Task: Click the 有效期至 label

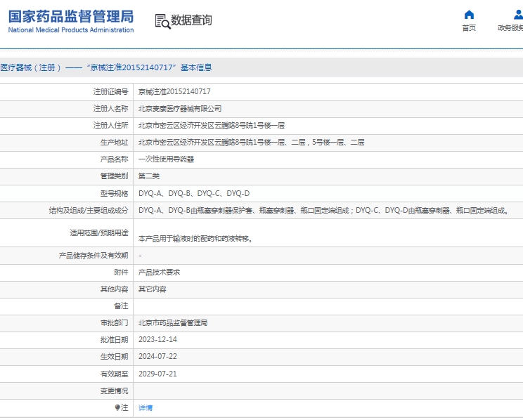Action: pos(114,374)
